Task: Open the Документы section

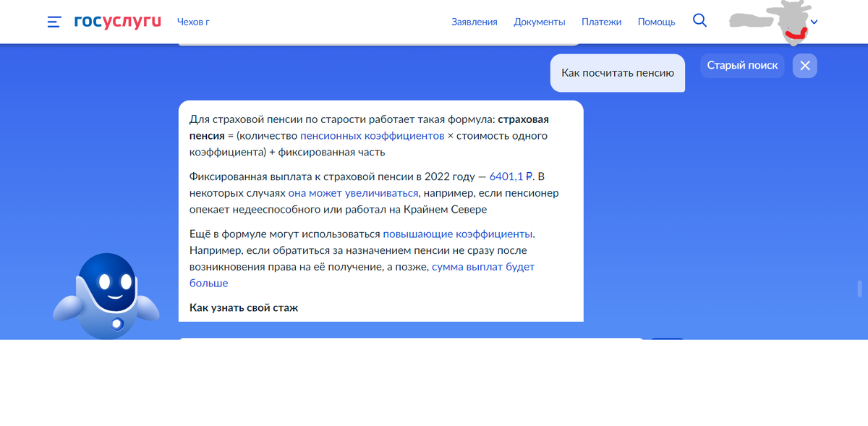Action: pos(539,22)
